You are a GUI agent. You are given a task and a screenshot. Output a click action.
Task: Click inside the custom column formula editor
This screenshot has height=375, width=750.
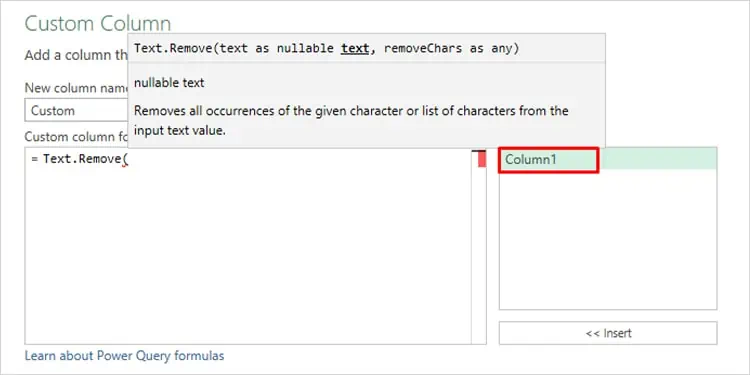248,246
